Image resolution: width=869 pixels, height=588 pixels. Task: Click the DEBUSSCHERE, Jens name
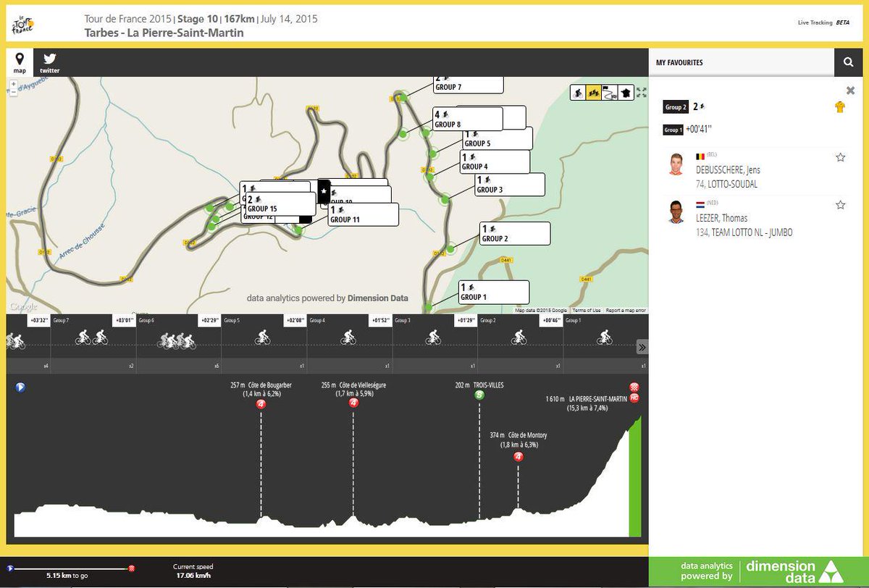point(728,170)
